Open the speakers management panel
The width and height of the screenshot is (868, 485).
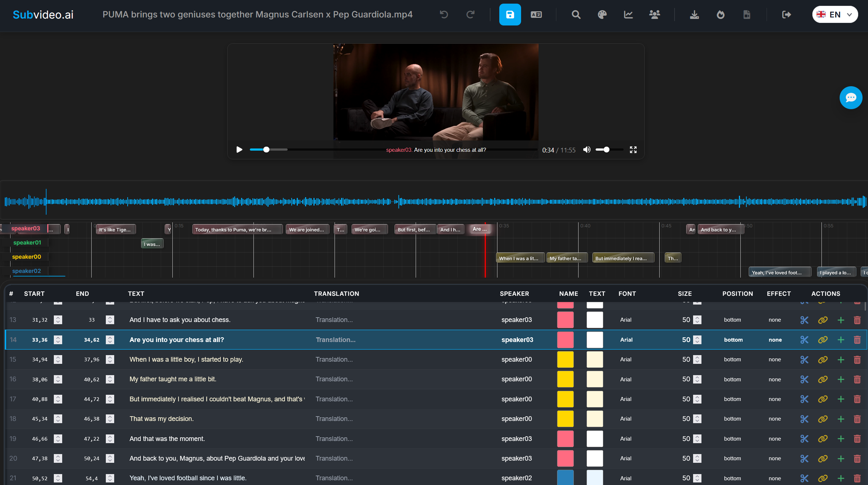coord(654,15)
